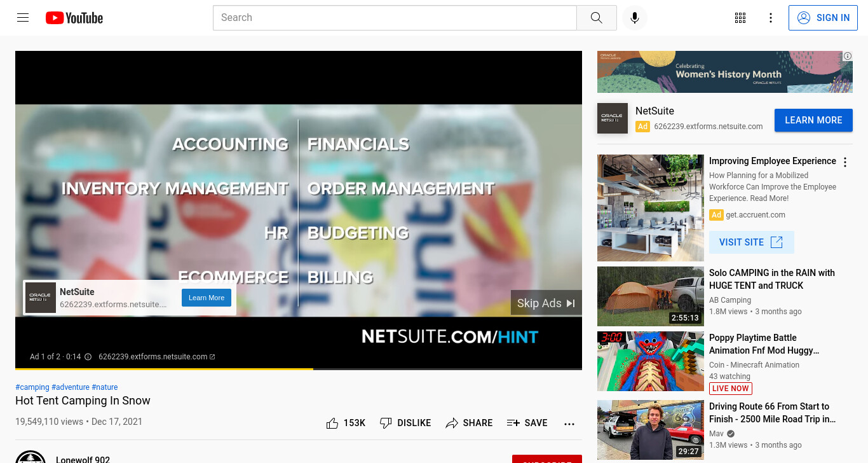Click the ad info icon on banner
Viewport: 868px width, 463px height.
(848, 56)
